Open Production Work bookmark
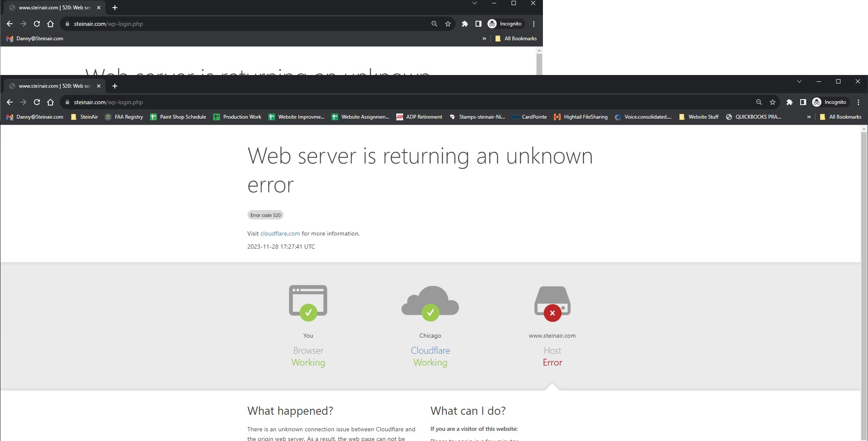Image resolution: width=868 pixels, height=441 pixels. (237, 117)
